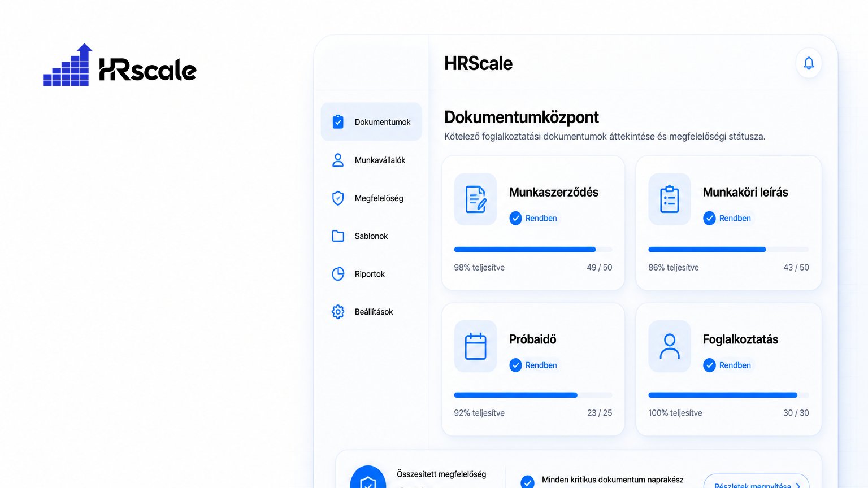Click the Munkaszerződés document-edit icon
Screen dimensions: 868x488
pyautogui.click(x=475, y=199)
